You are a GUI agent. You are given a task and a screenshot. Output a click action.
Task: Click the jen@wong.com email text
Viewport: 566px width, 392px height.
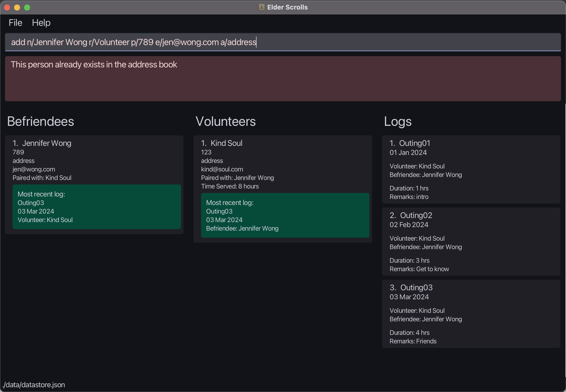34,169
